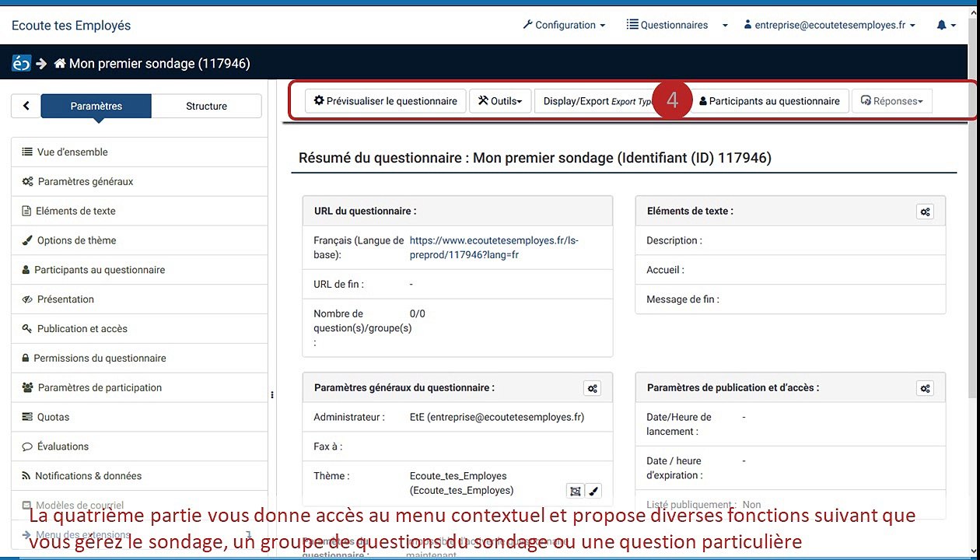Image resolution: width=980 pixels, height=560 pixels.
Task: Open Quotas in the sidebar
Action: (x=139, y=417)
